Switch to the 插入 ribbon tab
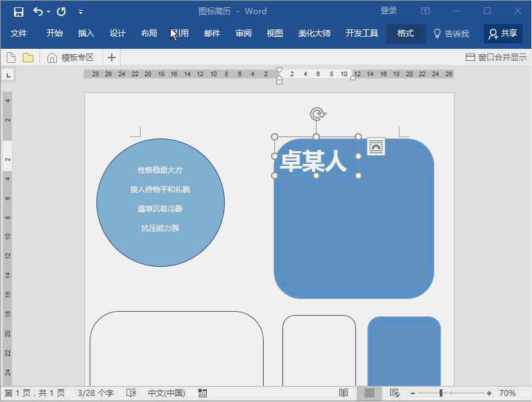The image size is (532, 402). [86, 33]
